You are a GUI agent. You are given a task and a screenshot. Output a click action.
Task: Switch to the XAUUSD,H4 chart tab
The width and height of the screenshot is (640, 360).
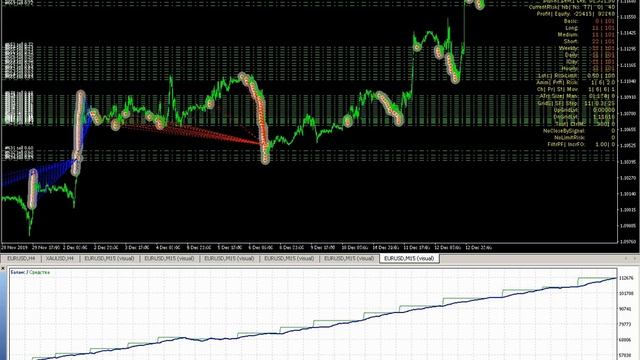60,258
